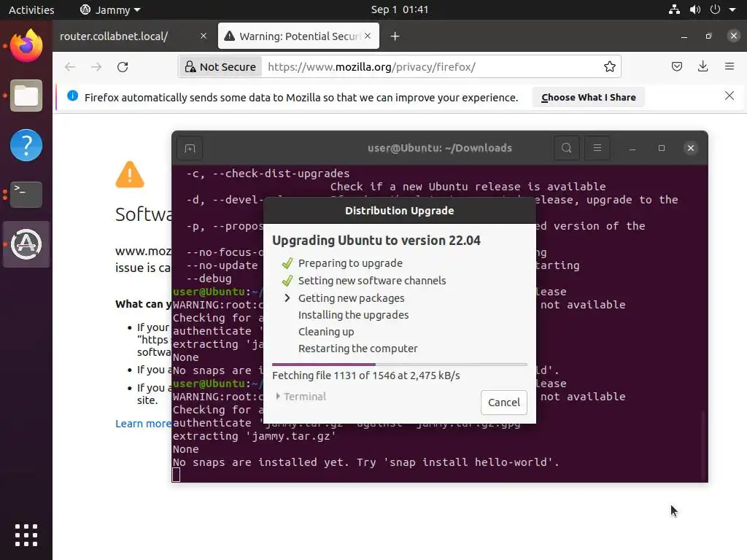Click the green checkmark beside Preparing to upgrade
747x560 pixels.
point(287,262)
